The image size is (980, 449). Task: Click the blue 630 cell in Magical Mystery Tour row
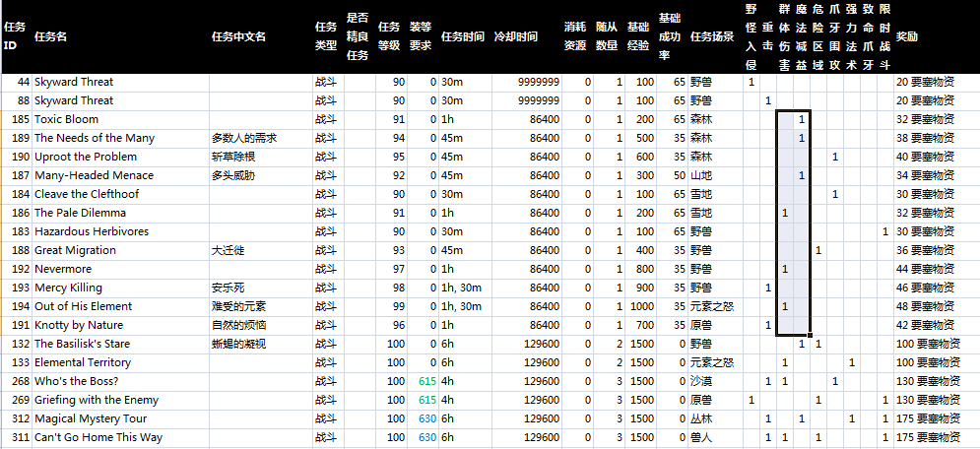click(x=425, y=418)
